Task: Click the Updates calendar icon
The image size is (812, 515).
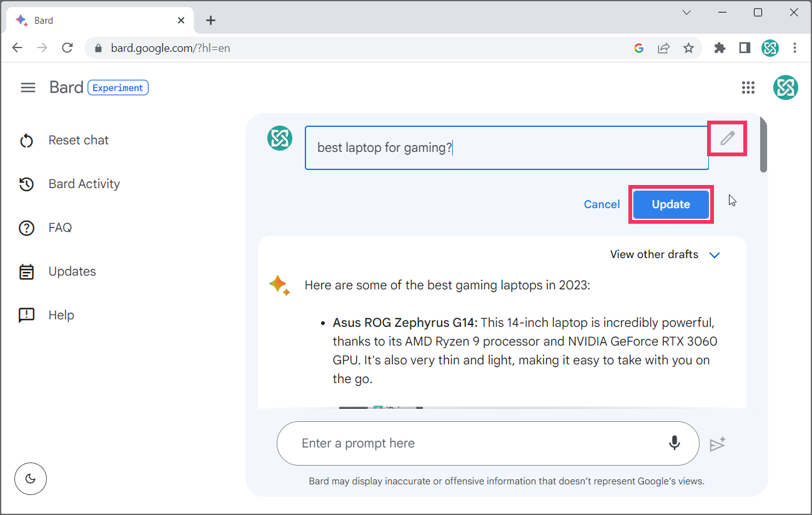Action: point(26,272)
